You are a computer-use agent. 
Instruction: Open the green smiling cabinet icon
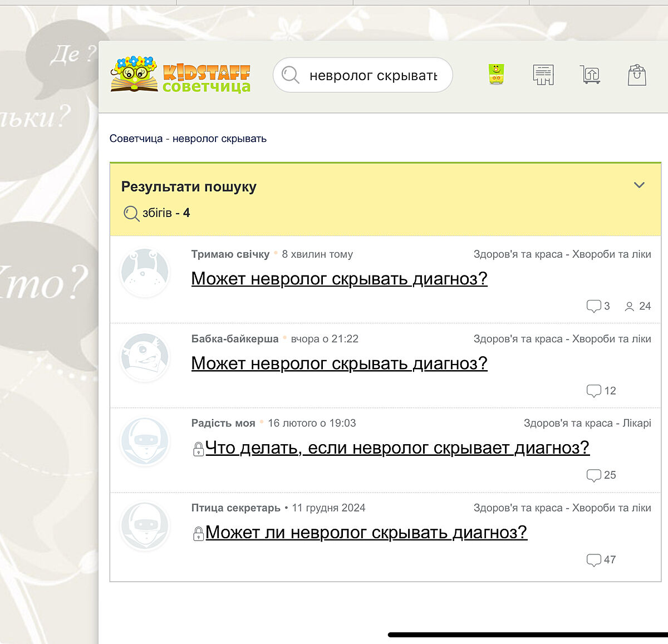pos(496,74)
